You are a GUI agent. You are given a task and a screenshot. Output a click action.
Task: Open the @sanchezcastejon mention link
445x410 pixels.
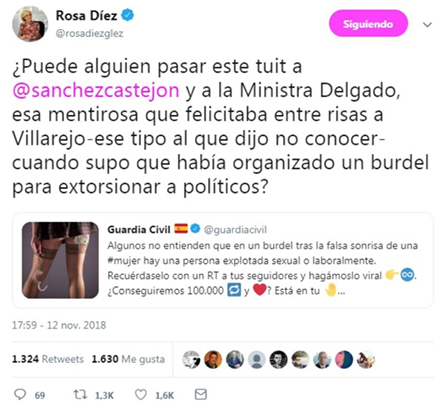point(96,90)
